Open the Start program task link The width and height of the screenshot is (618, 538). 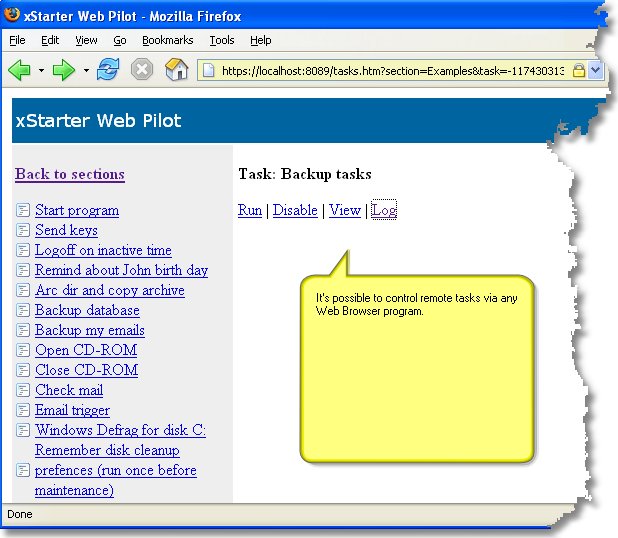tap(77, 210)
